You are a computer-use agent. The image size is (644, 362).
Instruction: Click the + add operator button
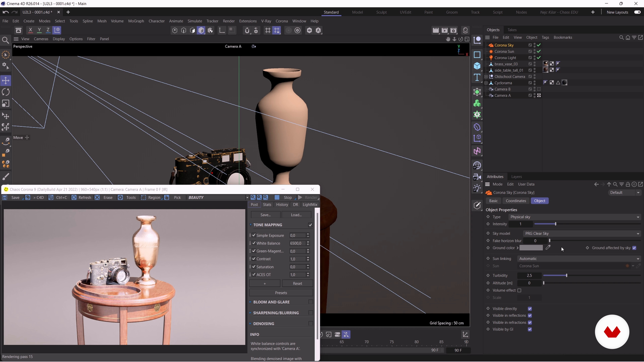pyautogui.click(x=264, y=284)
